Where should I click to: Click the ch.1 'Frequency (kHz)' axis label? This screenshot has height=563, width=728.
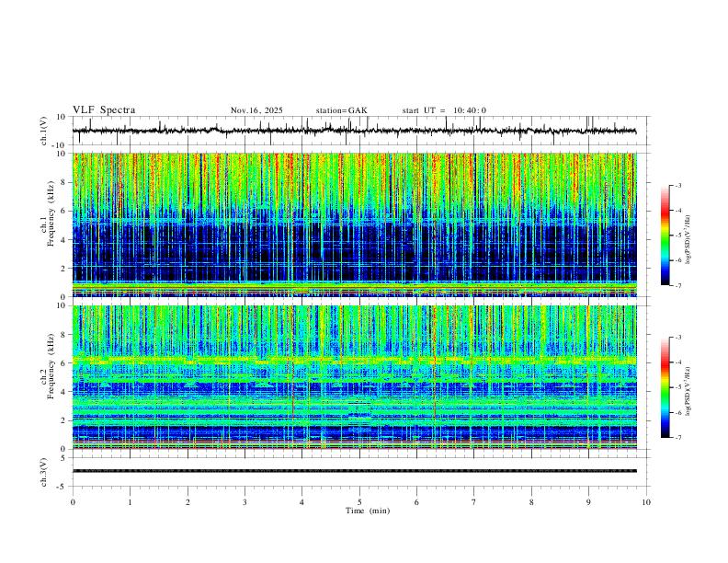pyautogui.click(x=51, y=213)
